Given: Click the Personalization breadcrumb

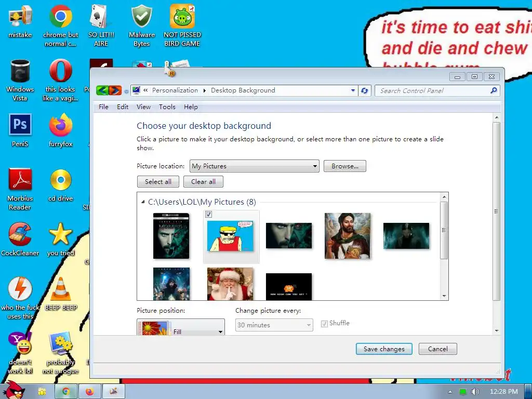Looking at the screenshot, I should tap(175, 90).
